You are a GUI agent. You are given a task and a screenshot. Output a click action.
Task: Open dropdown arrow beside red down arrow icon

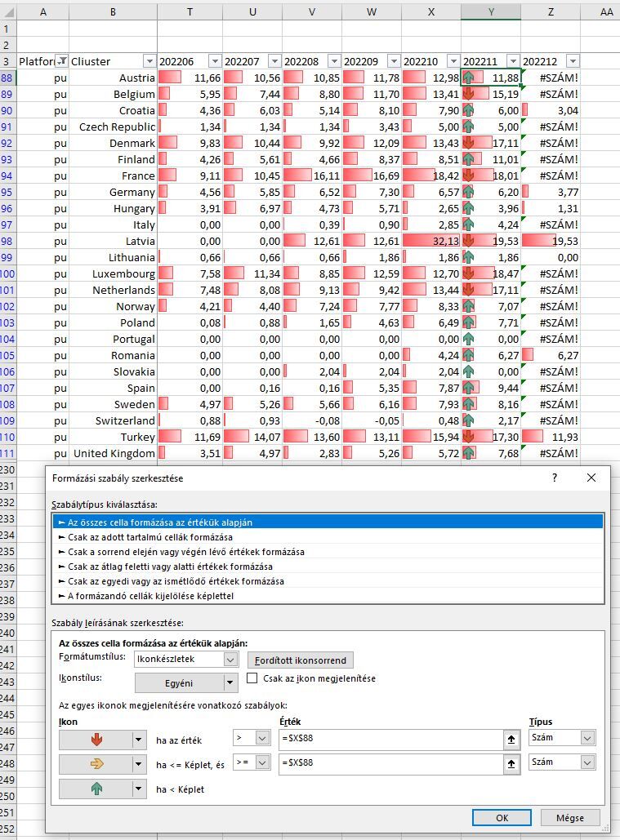click(138, 740)
